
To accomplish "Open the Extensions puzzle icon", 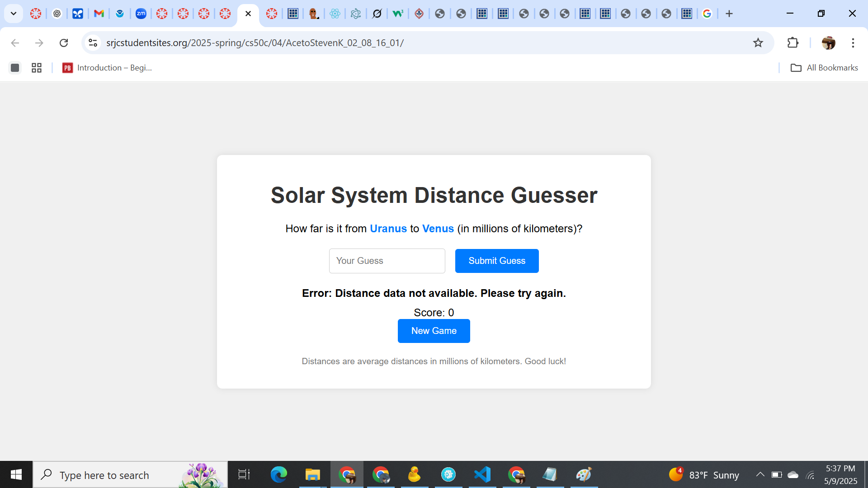I will pos(793,42).
